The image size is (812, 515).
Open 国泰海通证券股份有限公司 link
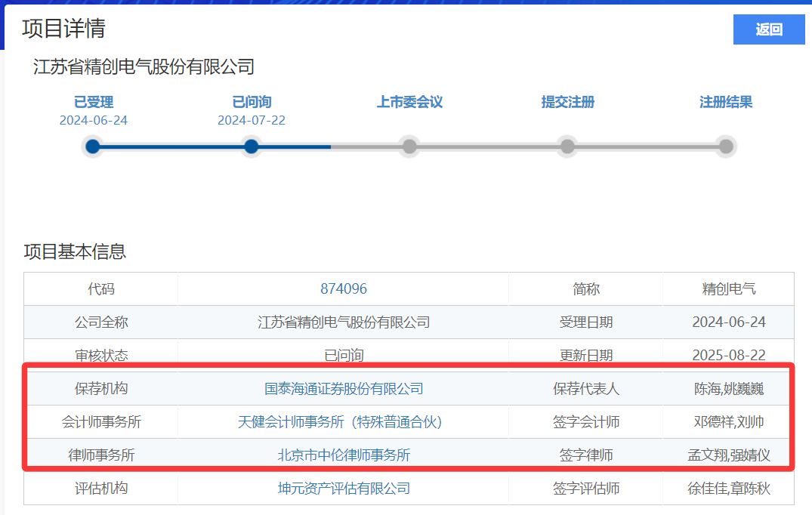[344, 389]
